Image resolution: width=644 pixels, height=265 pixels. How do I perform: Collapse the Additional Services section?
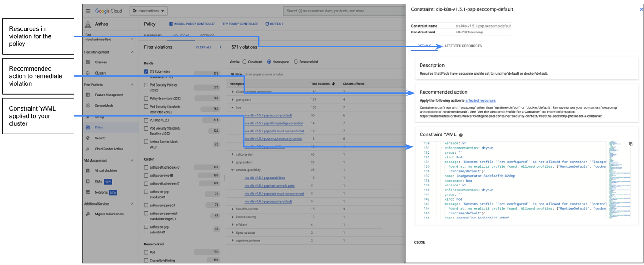click(x=132, y=204)
